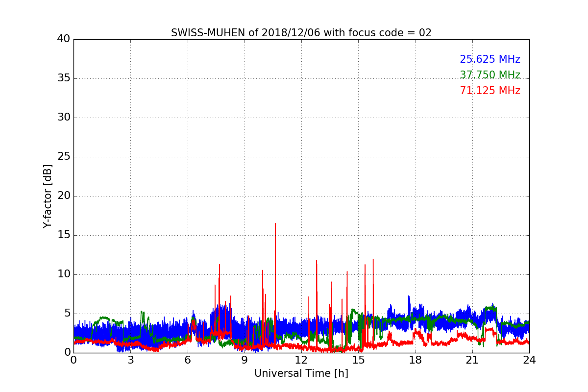Click the y-axis tick label 25
This screenshot has width=588, height=392.
[63, 156]
